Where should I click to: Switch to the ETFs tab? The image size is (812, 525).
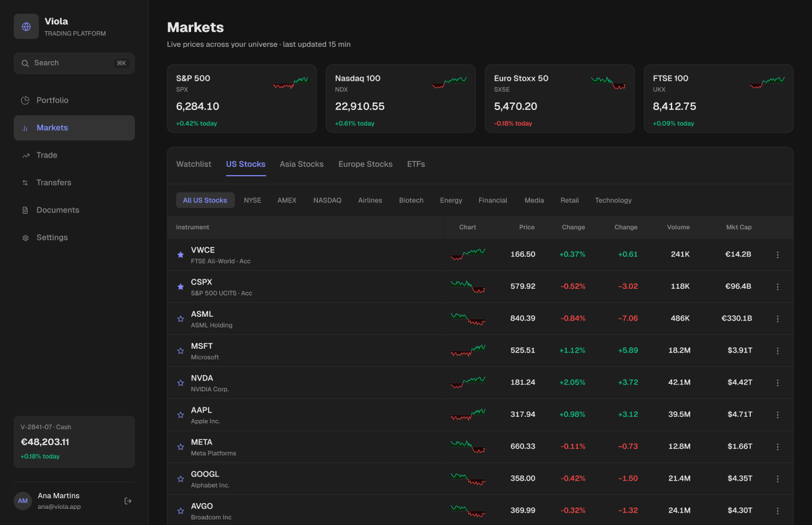[416, 164]
